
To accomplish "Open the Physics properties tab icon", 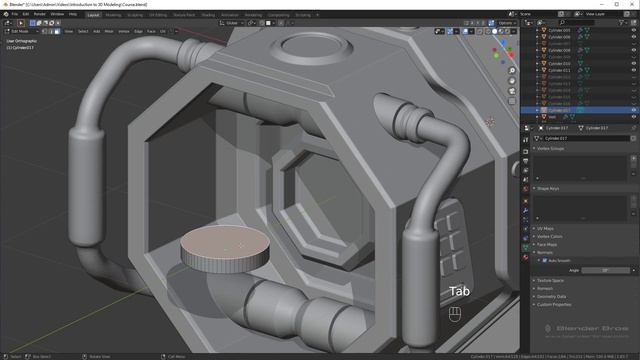I will click(x=526, y=229).
